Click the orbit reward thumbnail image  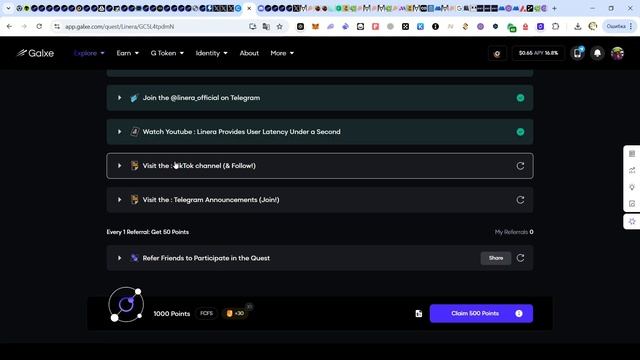click(126, 304)
